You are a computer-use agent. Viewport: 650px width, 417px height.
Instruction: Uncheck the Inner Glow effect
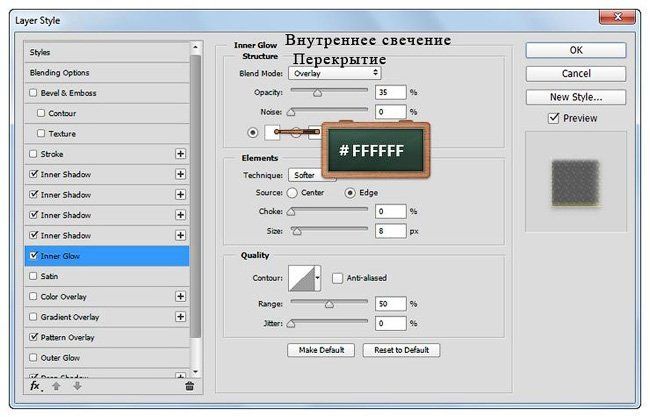pos(34,256)
